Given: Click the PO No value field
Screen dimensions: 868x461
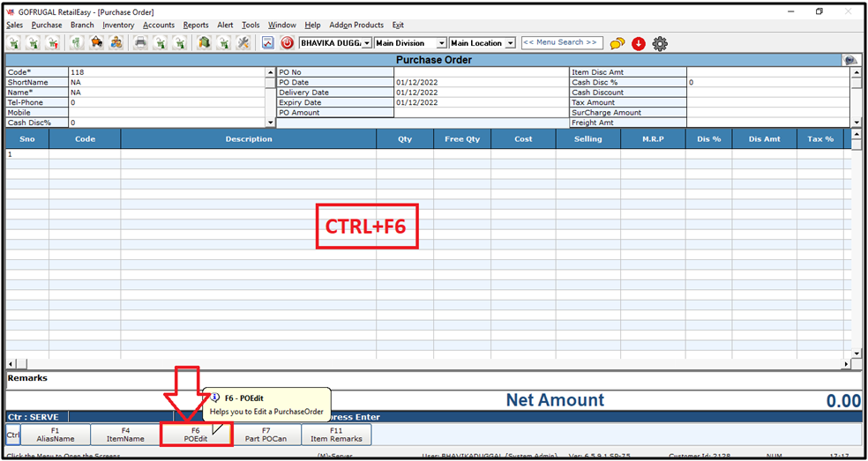Looking at the screenshot, I should click(x=482, y=72).
